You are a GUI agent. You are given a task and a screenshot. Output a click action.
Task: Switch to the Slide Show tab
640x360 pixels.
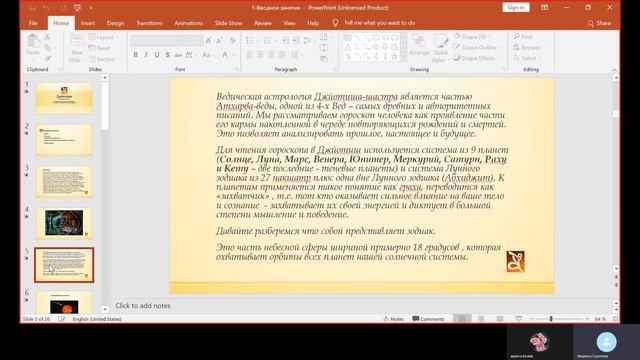point(229,23)
